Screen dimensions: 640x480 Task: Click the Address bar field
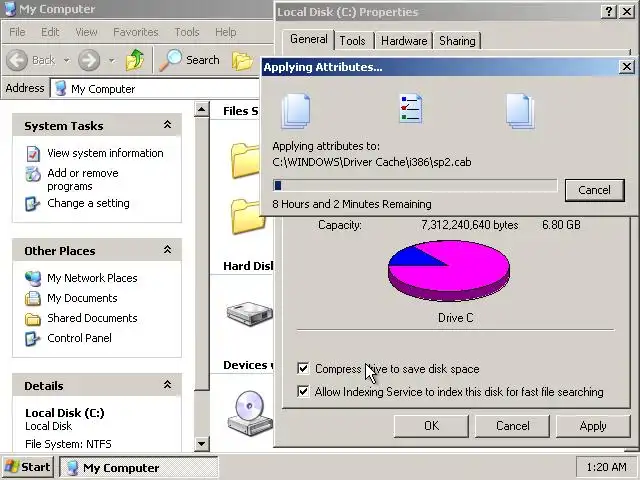click(155, 89)
